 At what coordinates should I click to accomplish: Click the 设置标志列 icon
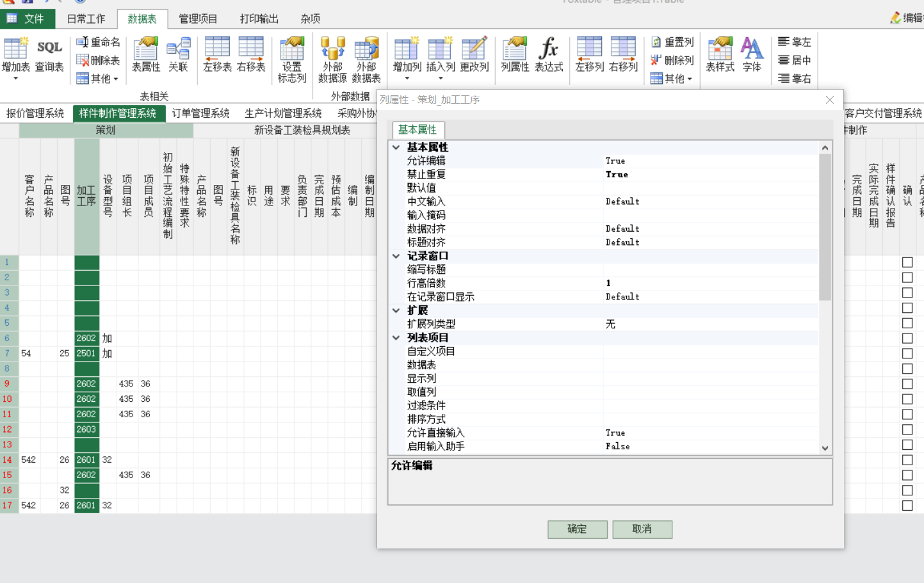coord(292,60)
